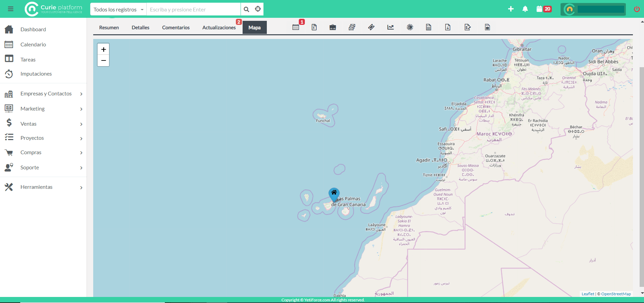Screen dimensions: 644x303
Task: Expand the Empresas y Contactos menu
Action: pos(46,94)
